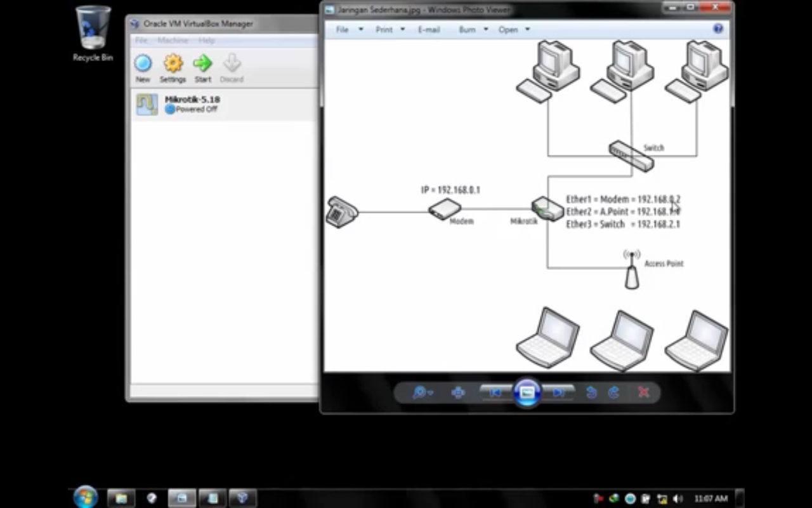812x508 pixels.
Task: Click the VirtualBox cube taskbar icon
Action: pos(242,498)
